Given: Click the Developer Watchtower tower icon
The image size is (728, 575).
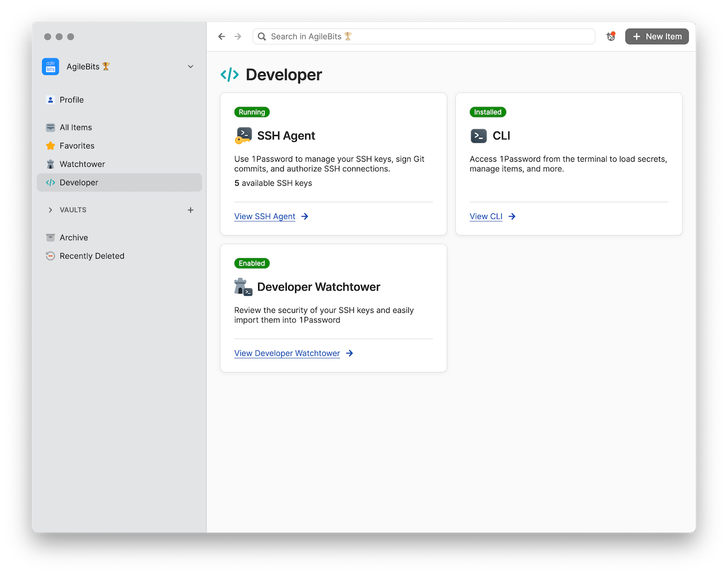Looking at the screenshot, I should click(x=243, y=286).
